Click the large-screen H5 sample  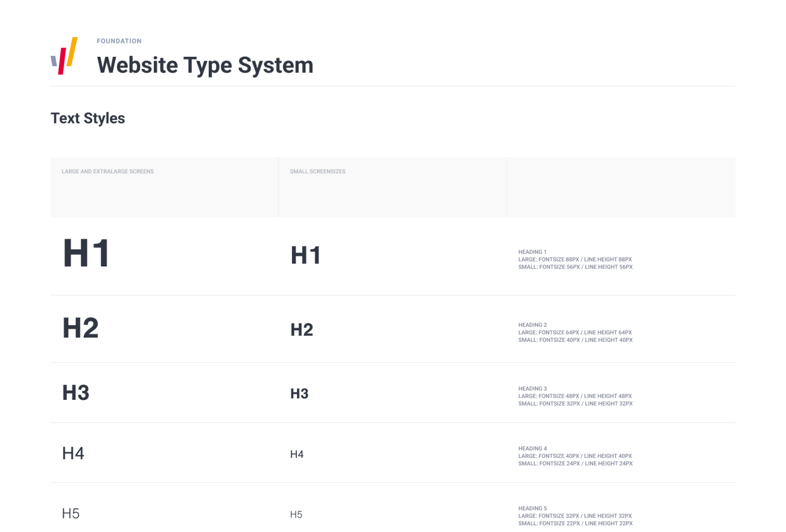click(x=71, y=514)
